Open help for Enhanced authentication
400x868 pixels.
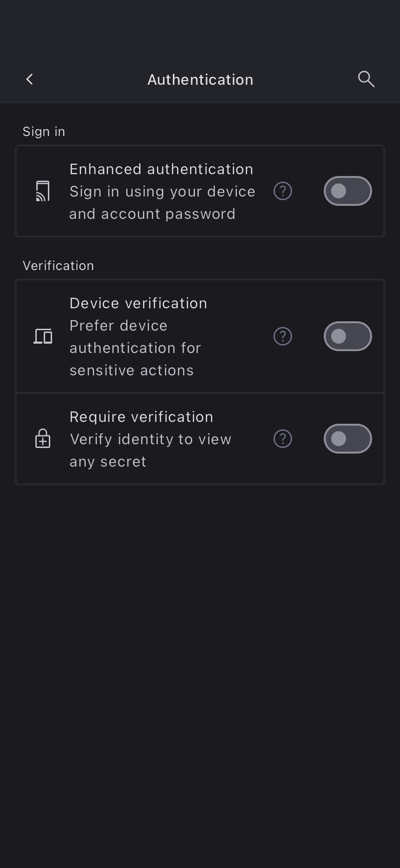click(x=282, y=191)
